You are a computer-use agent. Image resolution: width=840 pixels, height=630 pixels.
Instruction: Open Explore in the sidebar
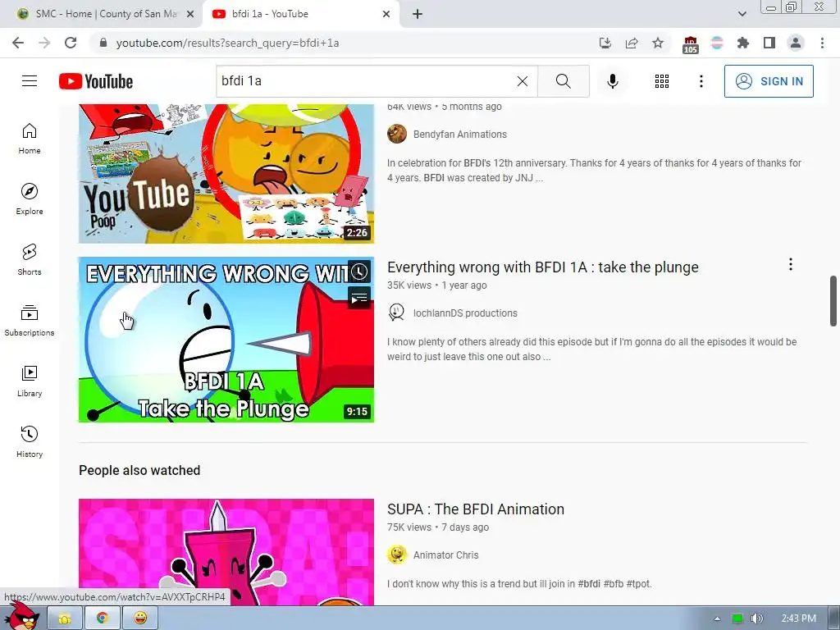[30, 199]
